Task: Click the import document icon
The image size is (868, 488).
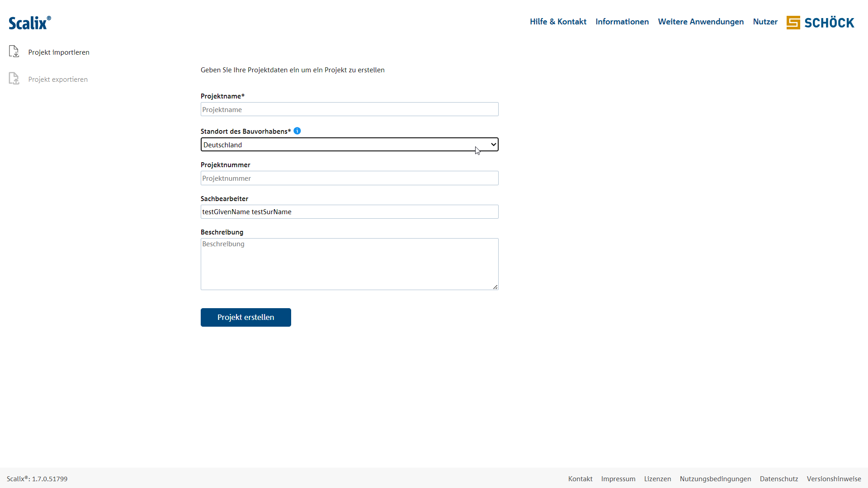Action: (14, 52)
